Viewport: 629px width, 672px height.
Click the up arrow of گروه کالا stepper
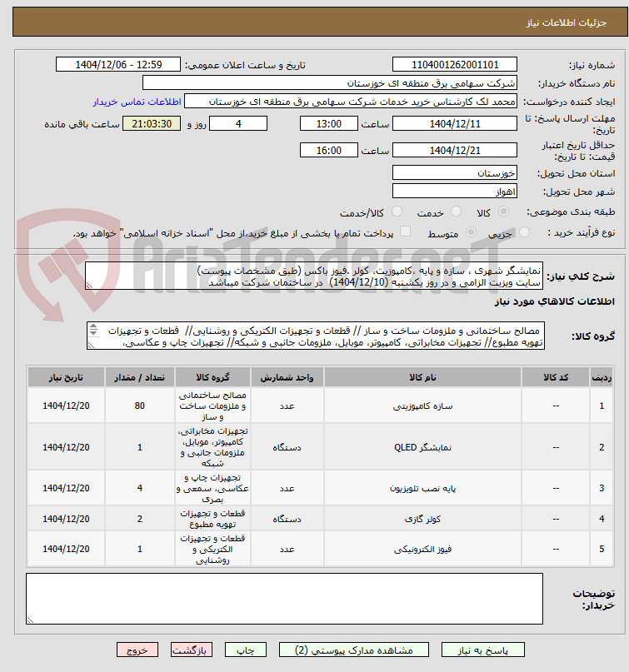coord(93,327)
